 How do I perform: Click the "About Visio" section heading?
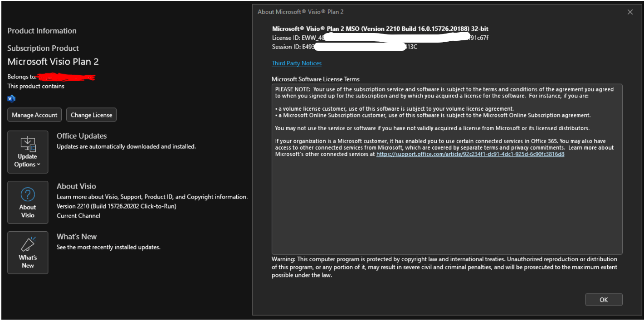76,186
